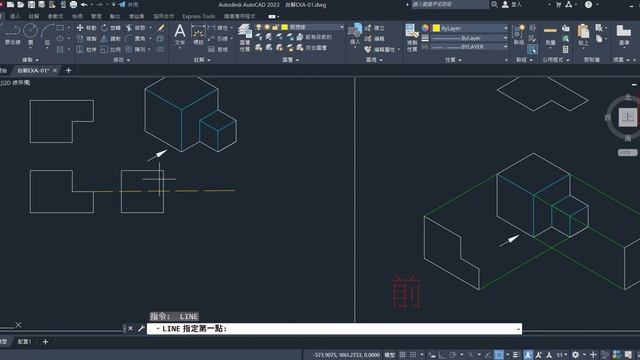Expand the Draw (繪製) panel

pos(30,60)
